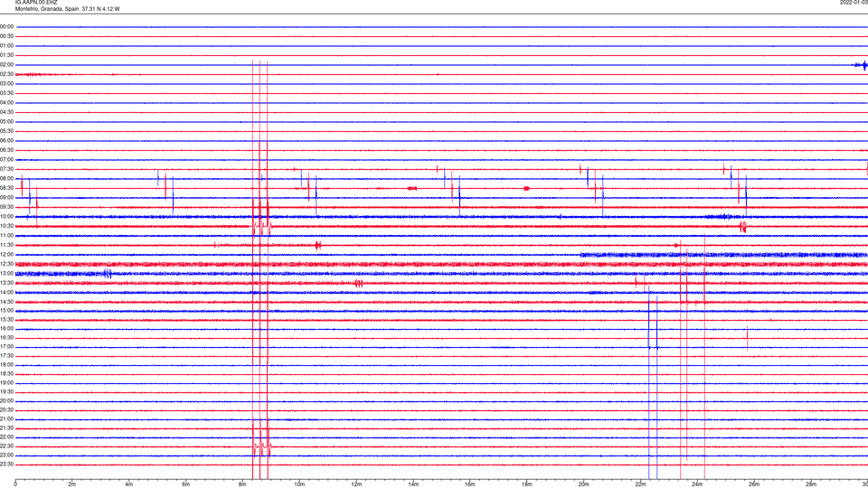Click the 24m axis tick label
Screen dimensions: 868x488
click(697, 484)
